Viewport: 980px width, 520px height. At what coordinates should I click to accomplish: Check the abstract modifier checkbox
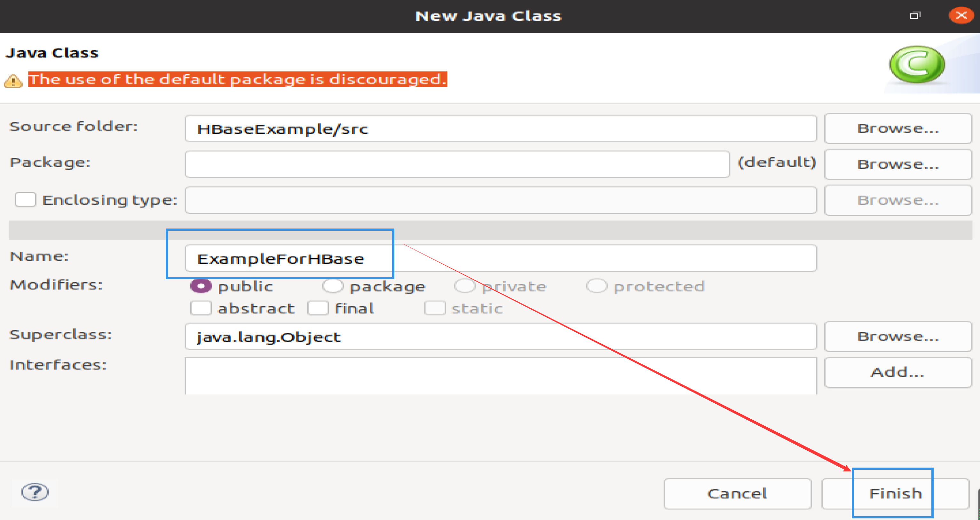(201, 308)
